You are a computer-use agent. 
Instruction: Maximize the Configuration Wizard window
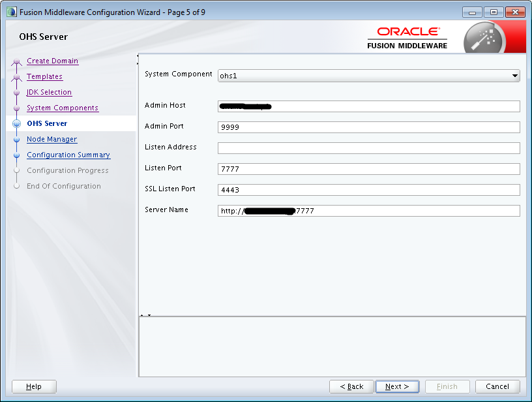(x=494, y=12)
